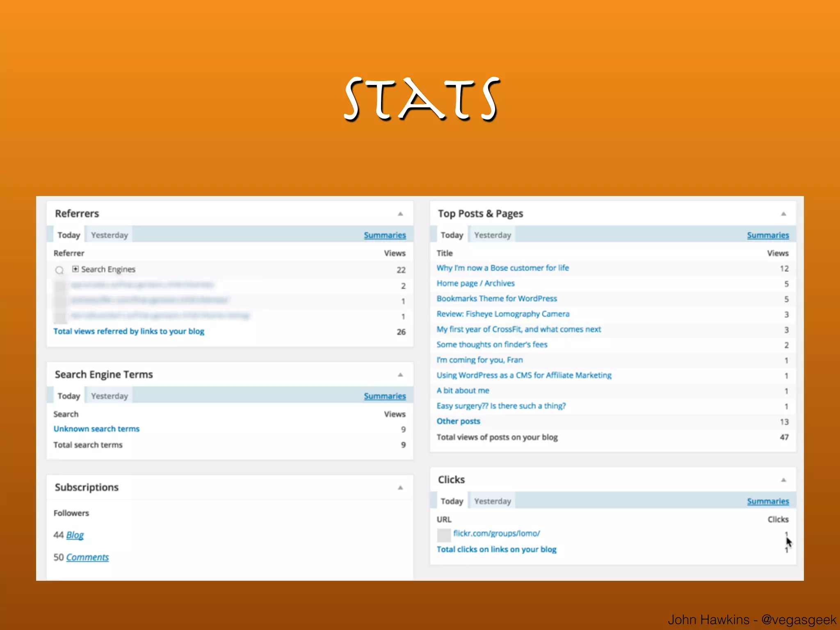Open the Comments followers link
Image resolution: width=840 pixels, height=630 pixels.
87,557
